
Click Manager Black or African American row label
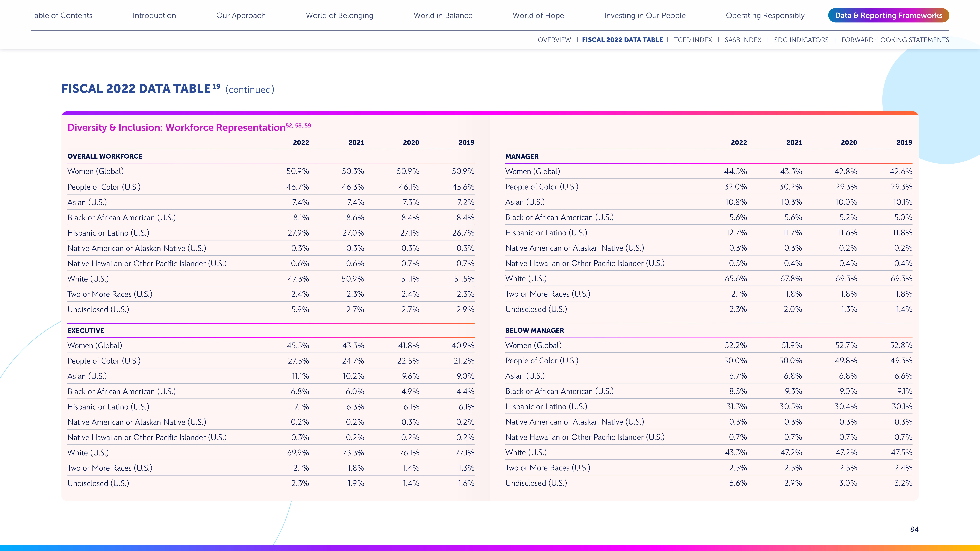coord(559,217)
